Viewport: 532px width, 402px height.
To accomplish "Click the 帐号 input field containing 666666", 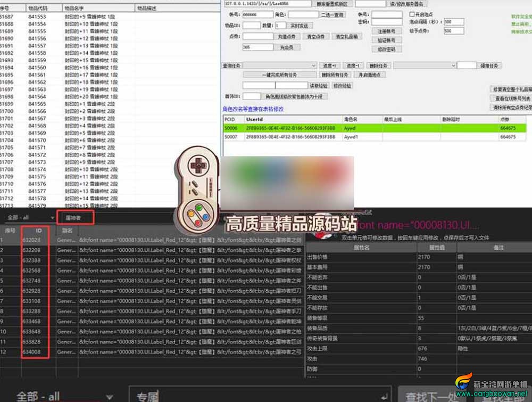I will [x=258, y=14].
